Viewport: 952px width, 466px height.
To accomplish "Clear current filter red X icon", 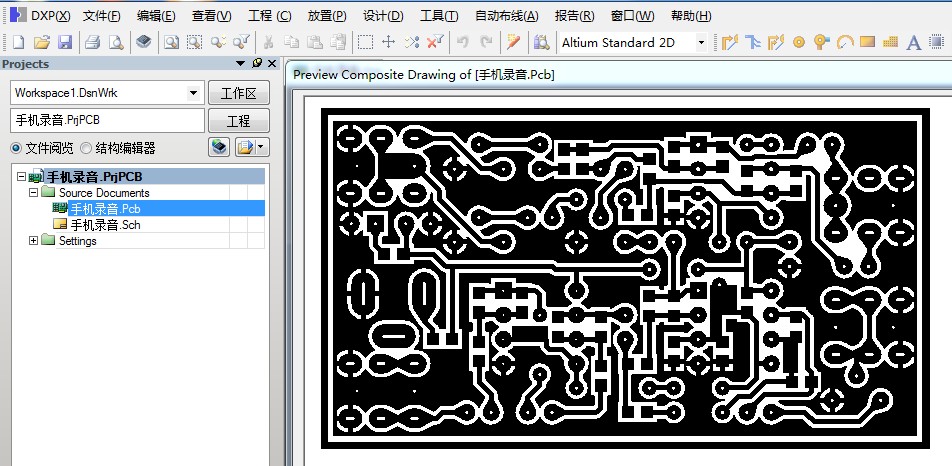I will tap(435, 42).
